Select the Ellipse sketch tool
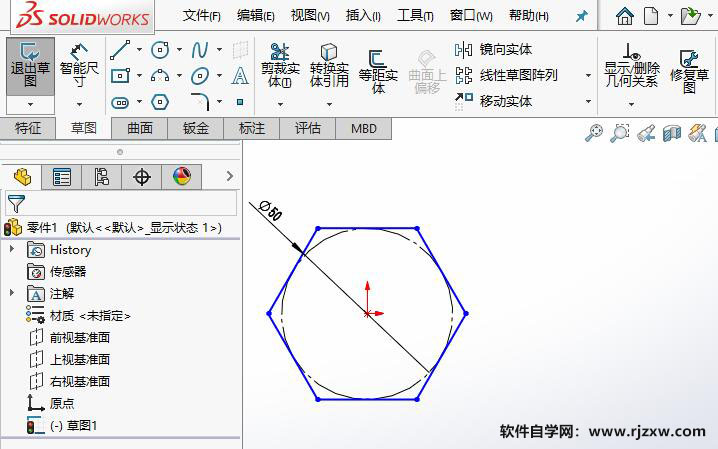Screen dimensions: 718x449 click(x=200, y=76)
